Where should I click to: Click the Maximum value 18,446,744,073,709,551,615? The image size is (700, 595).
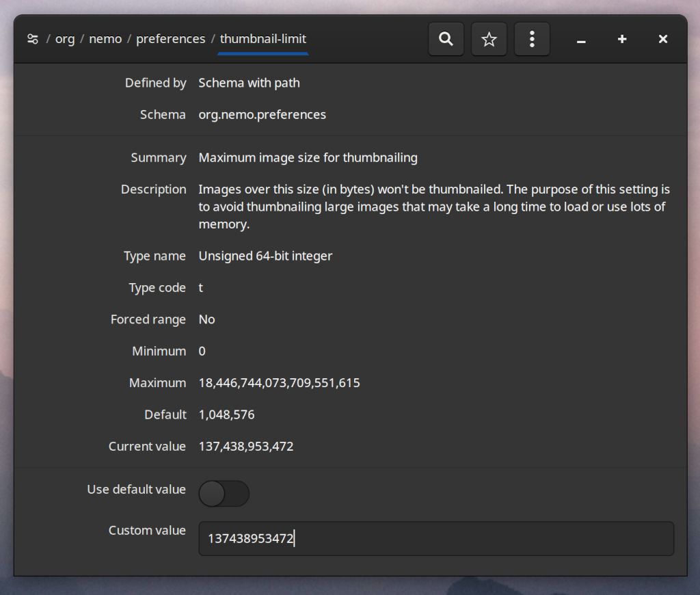279,383
